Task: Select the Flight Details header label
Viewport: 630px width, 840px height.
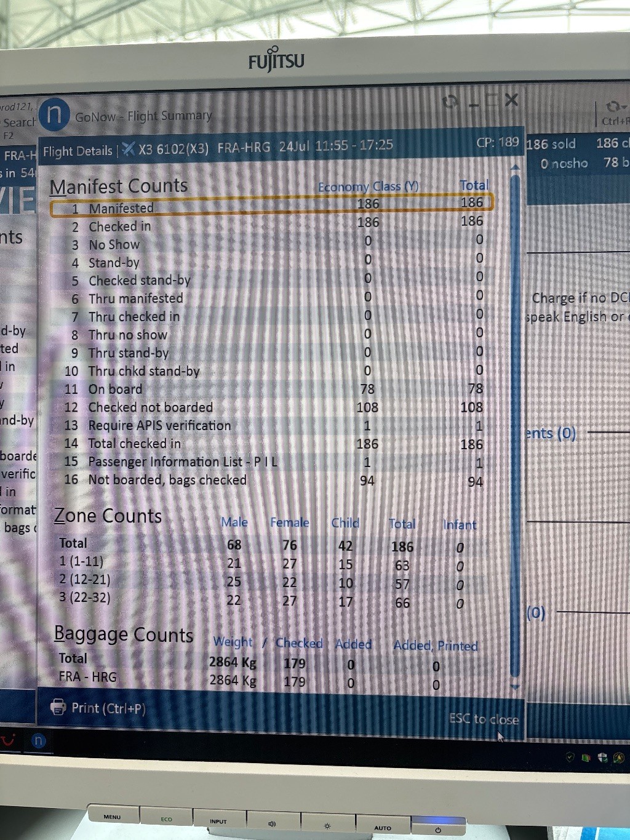Action: point(78,151)
